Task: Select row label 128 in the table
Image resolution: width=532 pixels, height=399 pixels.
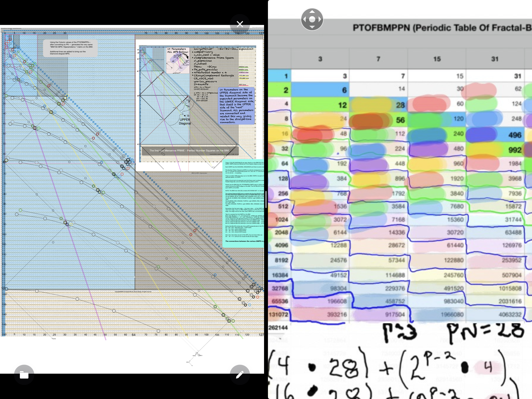Action: pyautogui.click(x=280, y=179)
